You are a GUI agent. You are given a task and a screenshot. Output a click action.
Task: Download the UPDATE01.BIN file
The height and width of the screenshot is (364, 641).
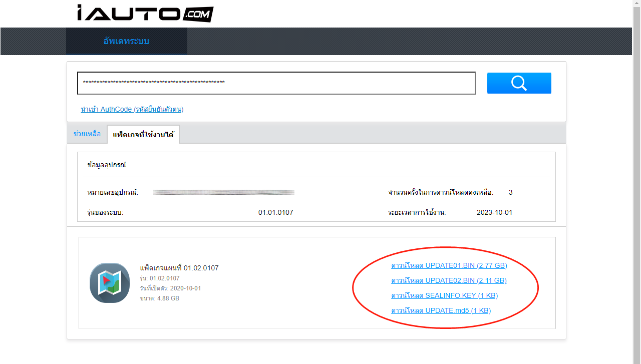coord(449,265)
